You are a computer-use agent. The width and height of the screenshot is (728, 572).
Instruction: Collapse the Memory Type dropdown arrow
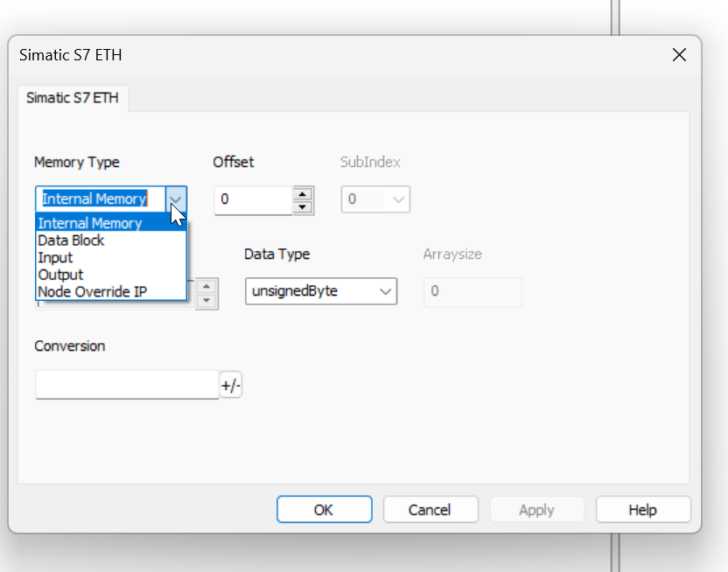(176, 199)
